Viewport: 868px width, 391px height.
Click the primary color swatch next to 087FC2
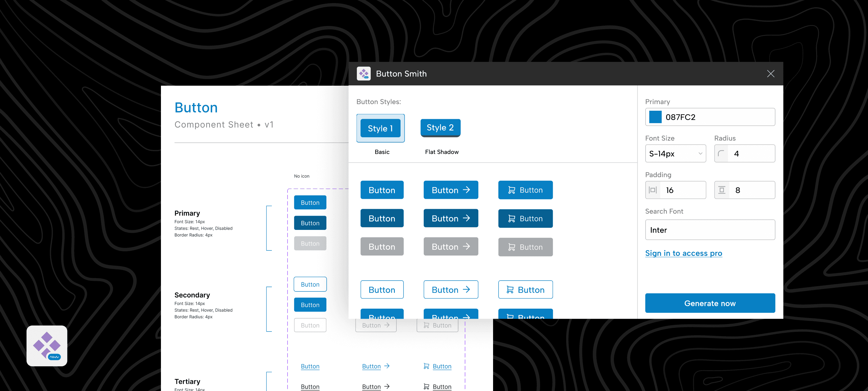click(656, 117)
